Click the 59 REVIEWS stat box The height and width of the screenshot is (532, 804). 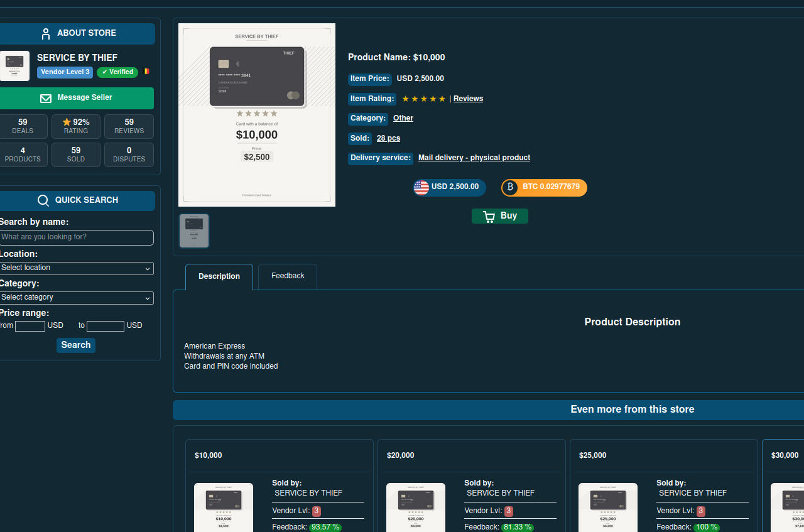pos(129,126)
